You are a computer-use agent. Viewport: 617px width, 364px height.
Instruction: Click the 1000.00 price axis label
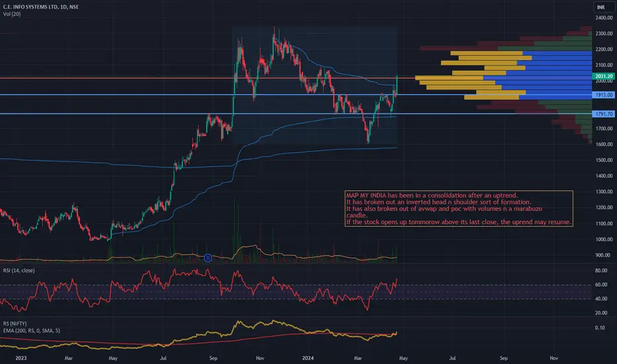point(604,240)
